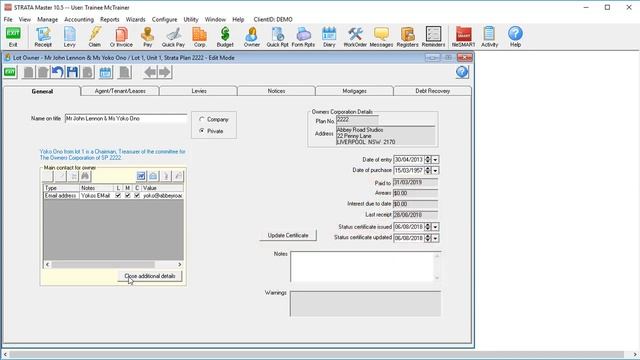Open the Reports menu
The height and width of the screenshot is (360, 640).
pos(109,19)
